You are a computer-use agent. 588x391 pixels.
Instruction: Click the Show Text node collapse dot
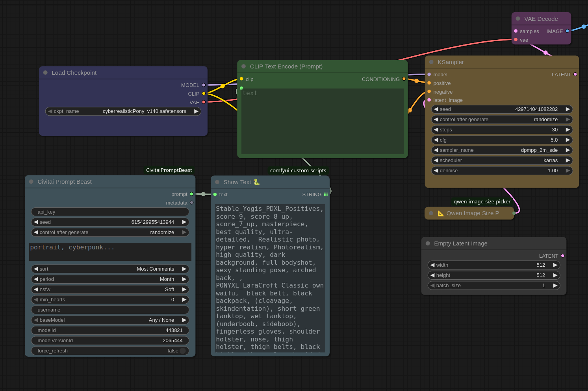[217, 182]
